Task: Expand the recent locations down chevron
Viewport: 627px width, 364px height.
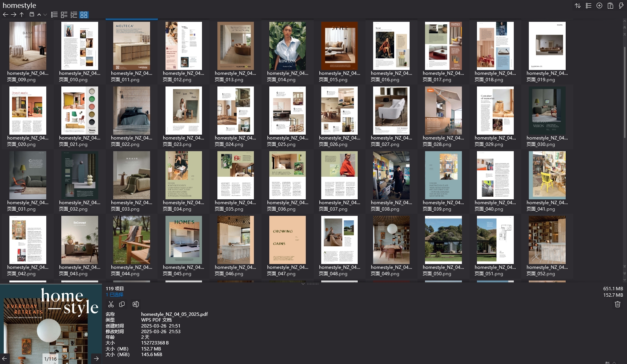Action: click(x=45, y=15)
